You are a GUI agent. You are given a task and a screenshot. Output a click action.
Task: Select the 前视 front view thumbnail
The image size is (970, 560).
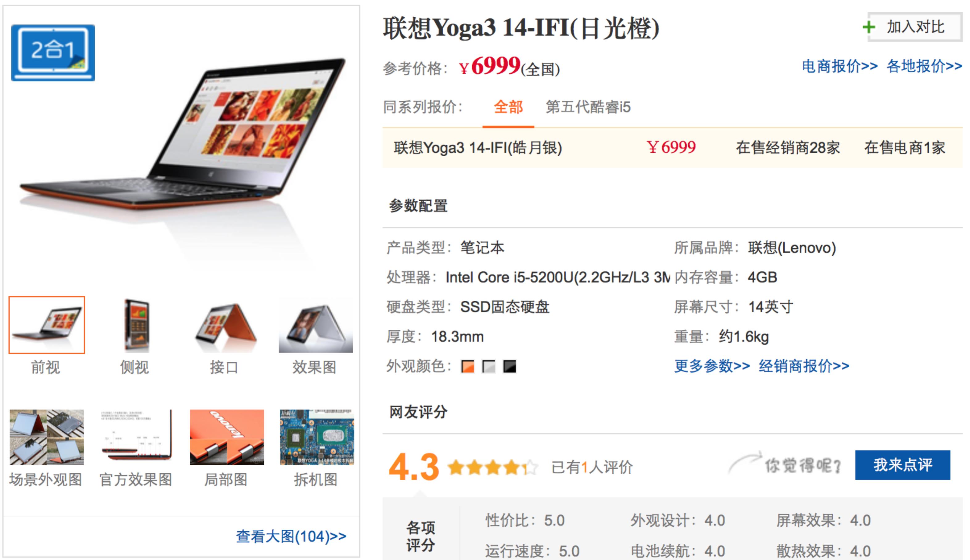click(x=47, y=325)
